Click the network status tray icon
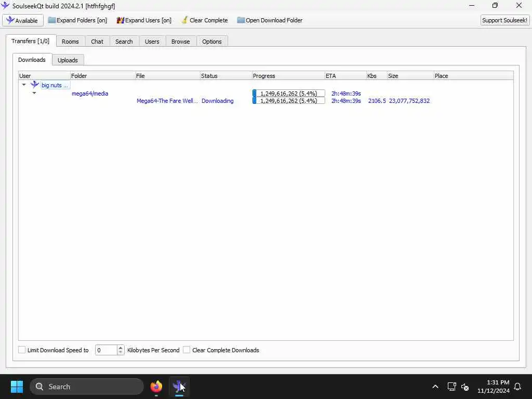532x399 pixels. click(451, 387)
